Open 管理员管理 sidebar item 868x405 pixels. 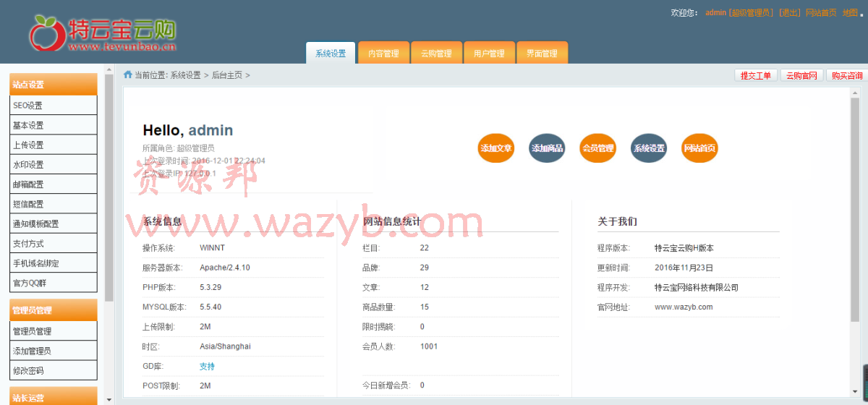pos(54,331)
